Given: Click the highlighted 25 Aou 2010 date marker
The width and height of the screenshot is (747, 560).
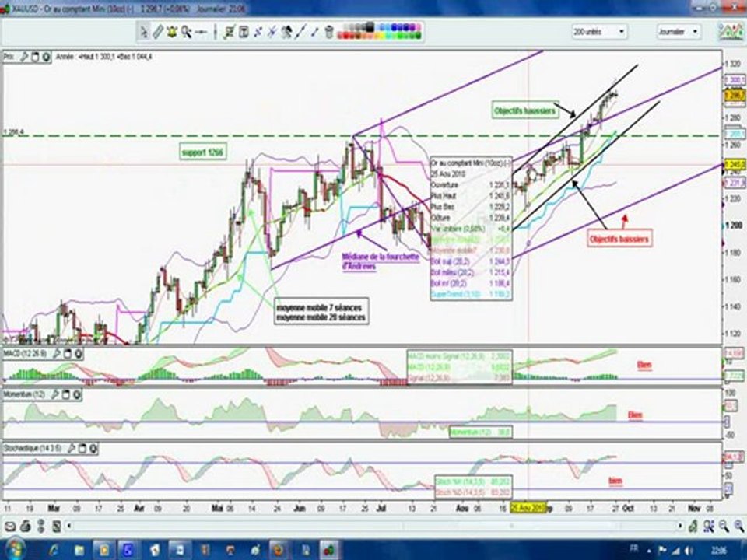Looking at the screenshot, I should [528, 508].
